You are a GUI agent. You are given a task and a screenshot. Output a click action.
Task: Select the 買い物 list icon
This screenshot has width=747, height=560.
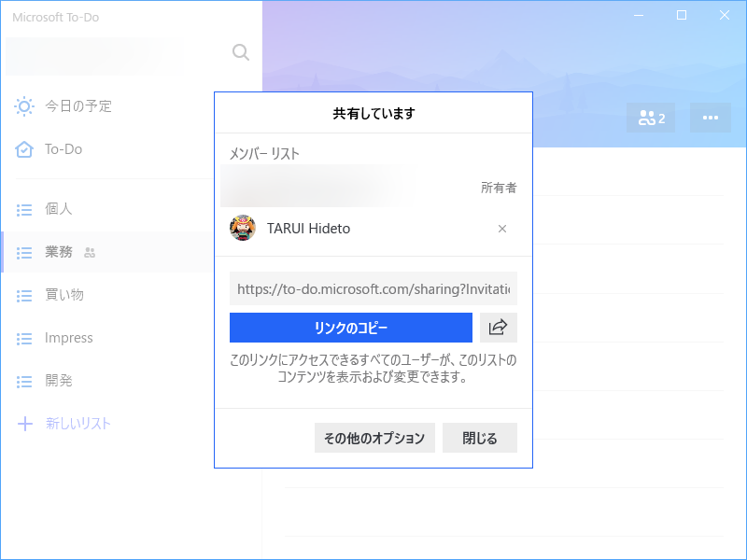[25, 295]
